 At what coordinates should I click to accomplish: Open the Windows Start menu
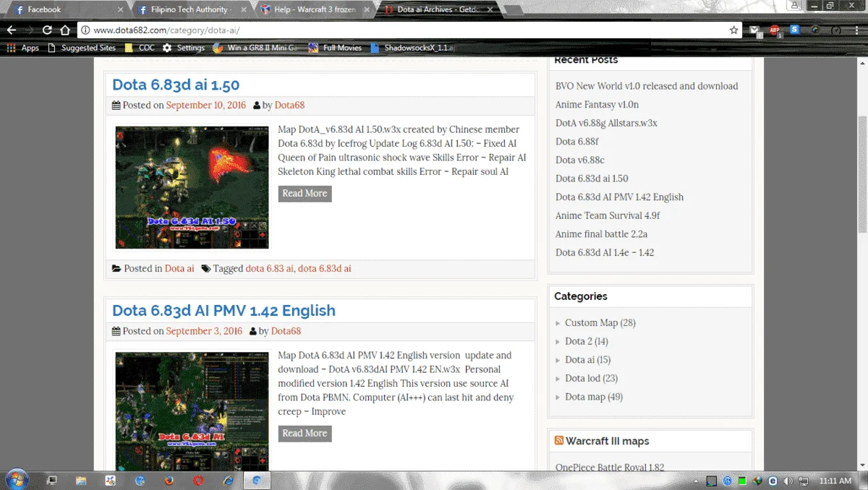click(x=16, y=480)
